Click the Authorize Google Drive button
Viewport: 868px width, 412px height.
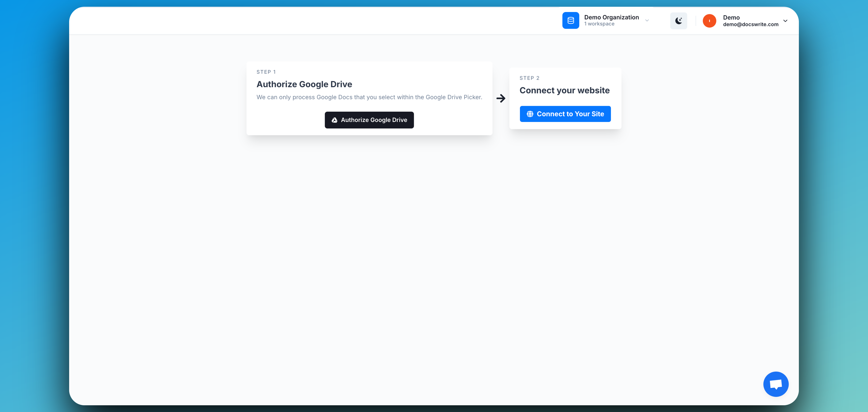pyautogui.click(x=369, y=120)
